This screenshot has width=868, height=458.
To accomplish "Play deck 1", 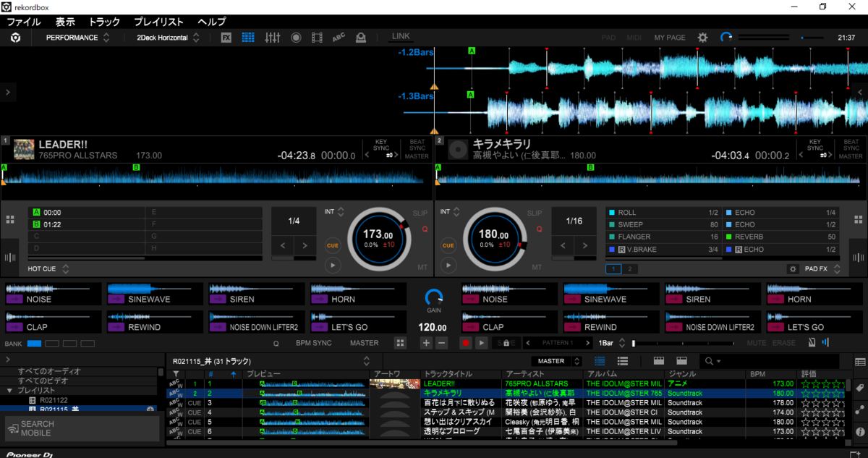I will (x=332, y=266).
